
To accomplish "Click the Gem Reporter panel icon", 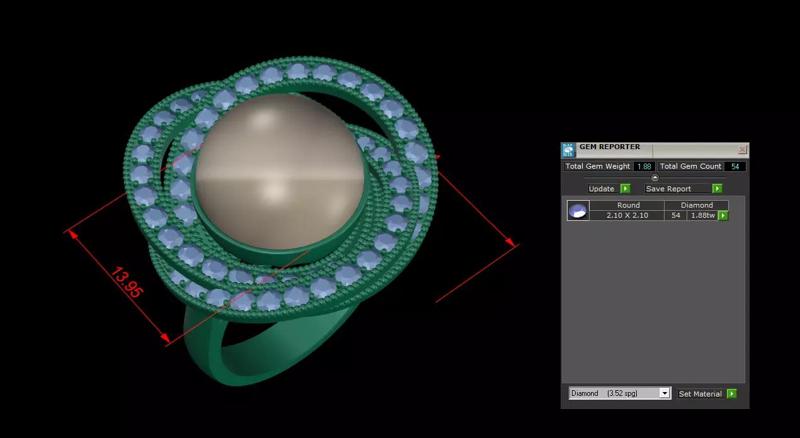I will pyautogui.click(x=568, y=150).
